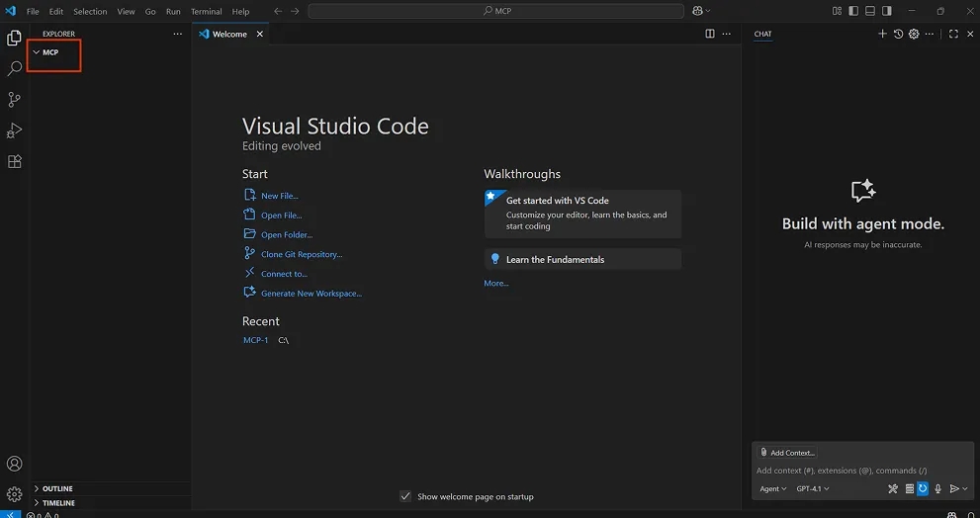
Task: Maximize the chat panel
Action: click(953, 34)
